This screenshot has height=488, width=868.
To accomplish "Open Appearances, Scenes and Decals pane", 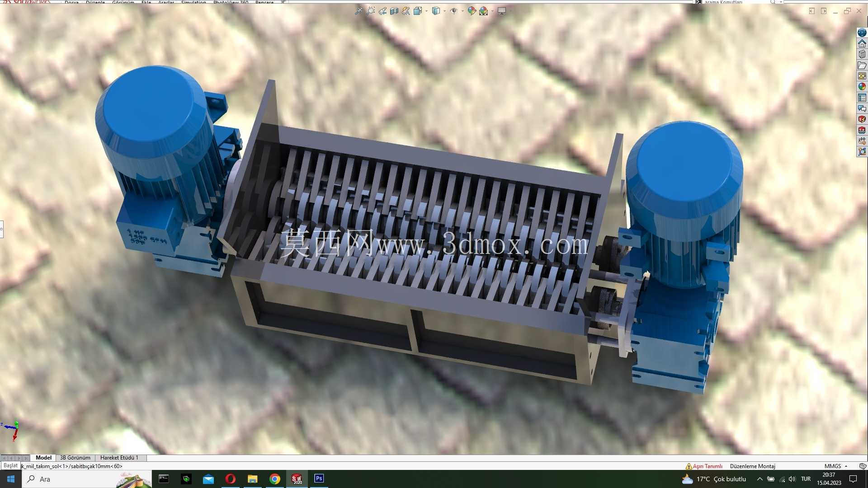I will pyautogui.click(x=862, y=87).
